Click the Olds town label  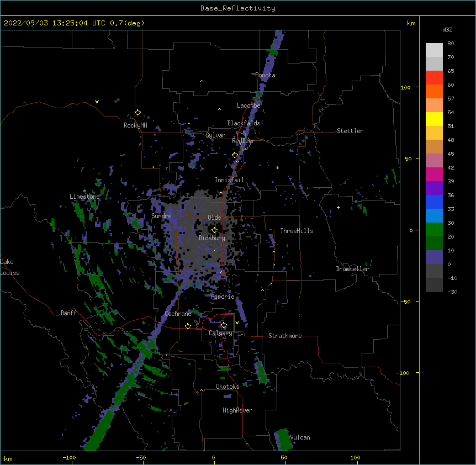(214, 218)
